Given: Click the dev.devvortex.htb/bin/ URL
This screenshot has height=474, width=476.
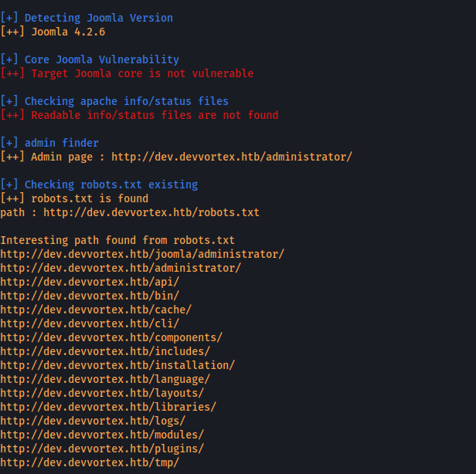Looking at the screenshot, I should coord(90,296).
